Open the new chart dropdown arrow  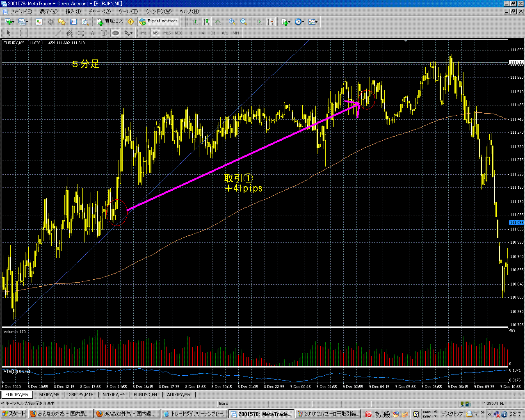tap(13, 22)
